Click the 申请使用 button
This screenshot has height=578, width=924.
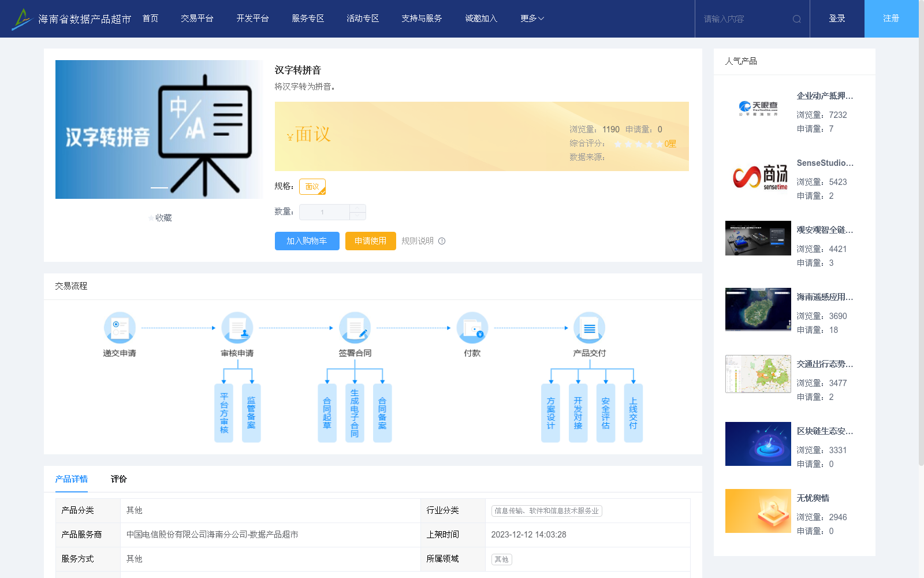(371, 241)
